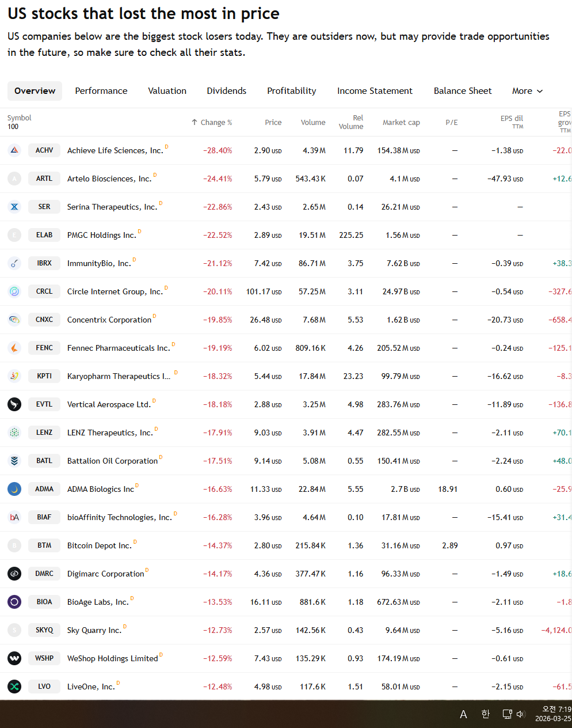The width and height of the screenshot is (572, 728).
Task: Click the Karyopharm Therapeutics logo icon
Action: click(x=14, y=376)
